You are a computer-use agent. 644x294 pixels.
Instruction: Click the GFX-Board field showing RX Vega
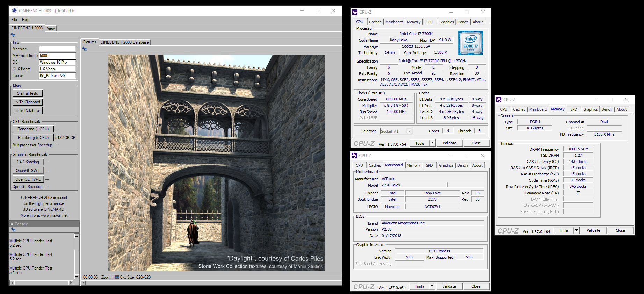point(58,69)
